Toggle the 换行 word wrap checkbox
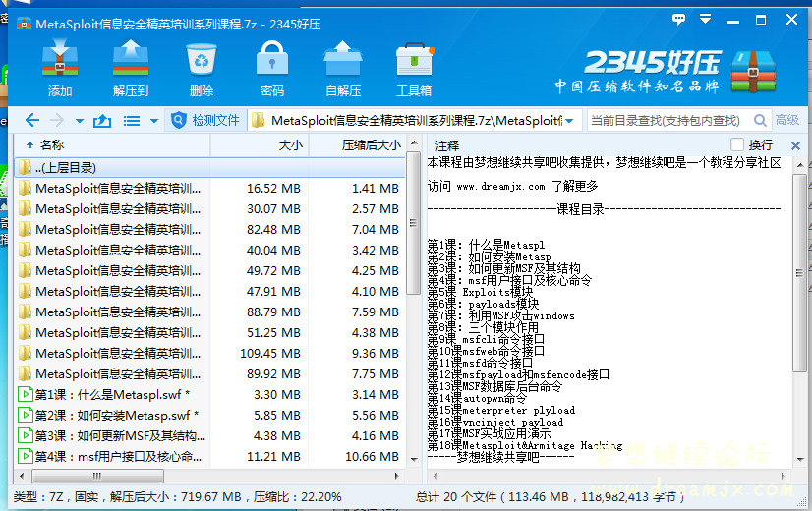This screenshot has width=812, height=511. (x=737, y=144)
